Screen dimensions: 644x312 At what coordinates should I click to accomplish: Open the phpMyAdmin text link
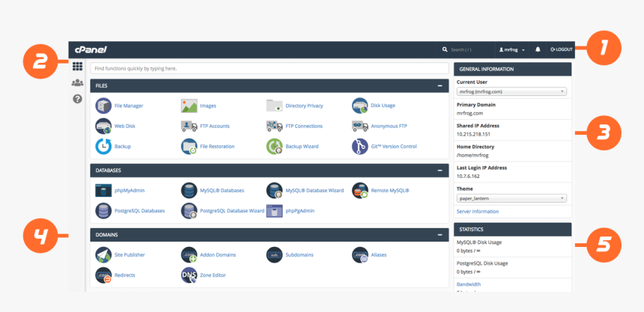click(x=130, y=191)
